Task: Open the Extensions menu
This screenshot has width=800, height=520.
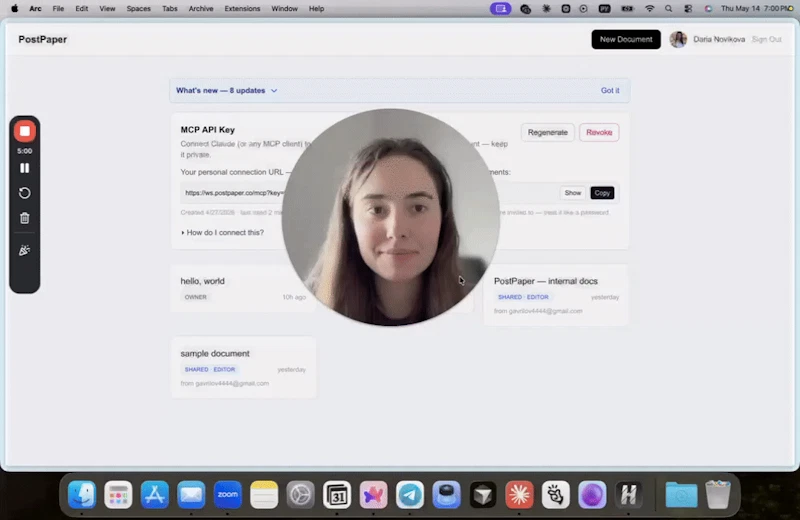Action: pos(242,9)
